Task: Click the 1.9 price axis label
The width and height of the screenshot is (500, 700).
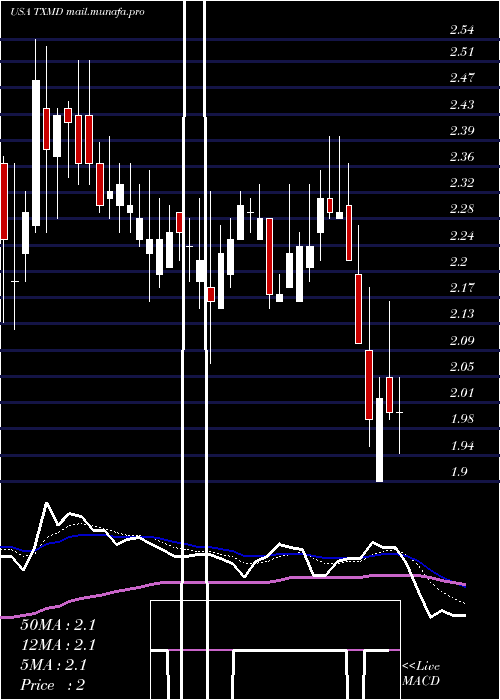Action: point(458,472)
